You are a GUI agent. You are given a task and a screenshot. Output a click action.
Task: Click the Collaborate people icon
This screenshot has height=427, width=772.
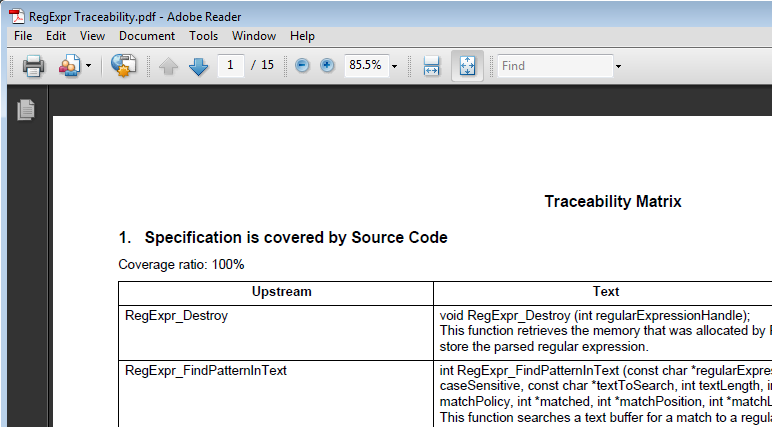point(69,66)
